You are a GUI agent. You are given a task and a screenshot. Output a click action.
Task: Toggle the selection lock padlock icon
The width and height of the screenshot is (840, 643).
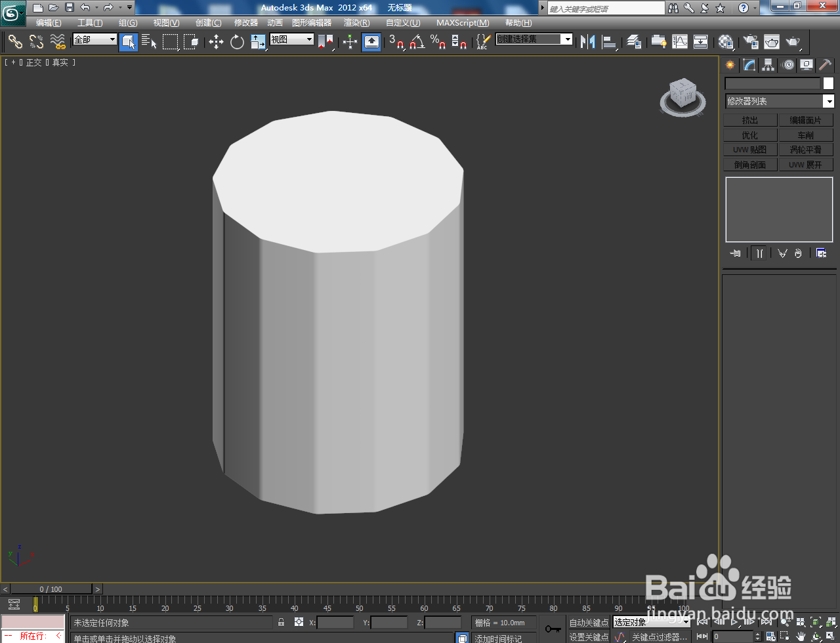coord(282,622)
